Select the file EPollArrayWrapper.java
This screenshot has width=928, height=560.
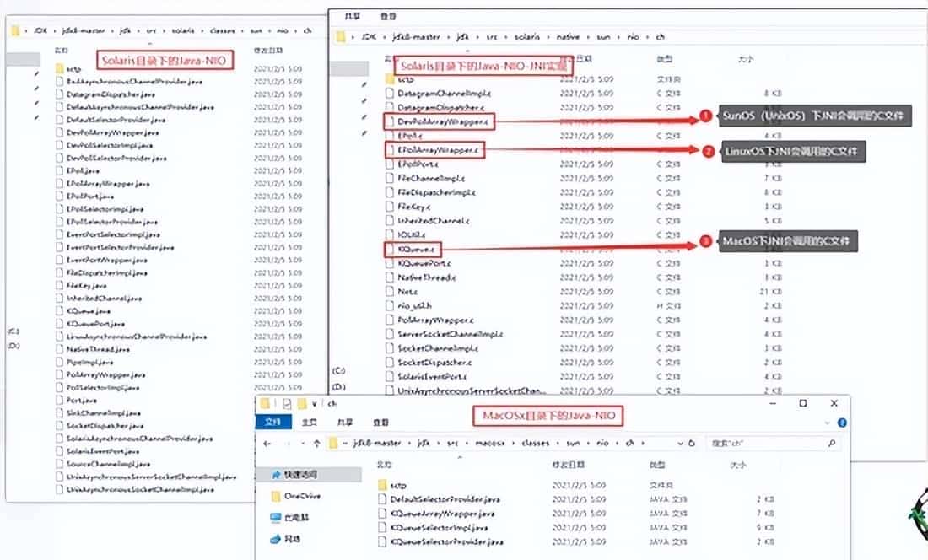(x=108, y=183)
